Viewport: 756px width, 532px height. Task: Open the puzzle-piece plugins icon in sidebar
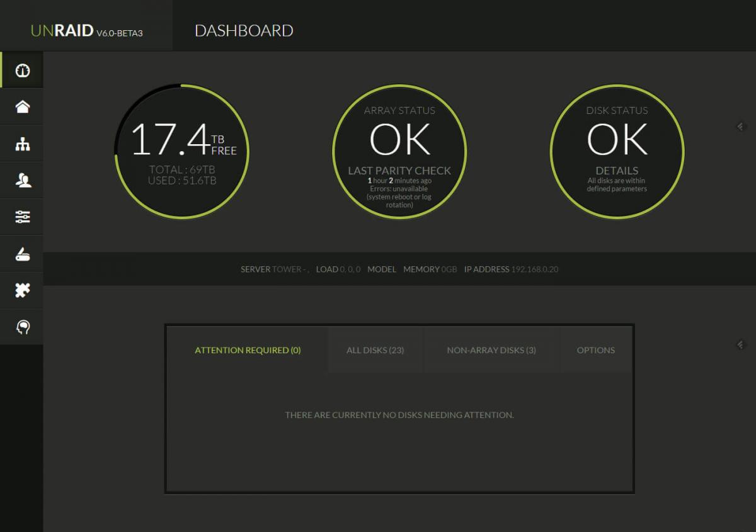[x=23, y=290]
